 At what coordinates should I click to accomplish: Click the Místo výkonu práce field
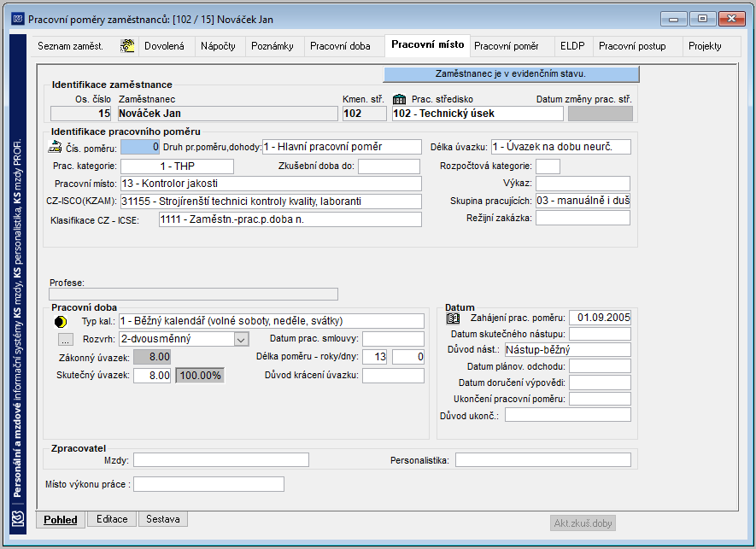click(208, 484)
